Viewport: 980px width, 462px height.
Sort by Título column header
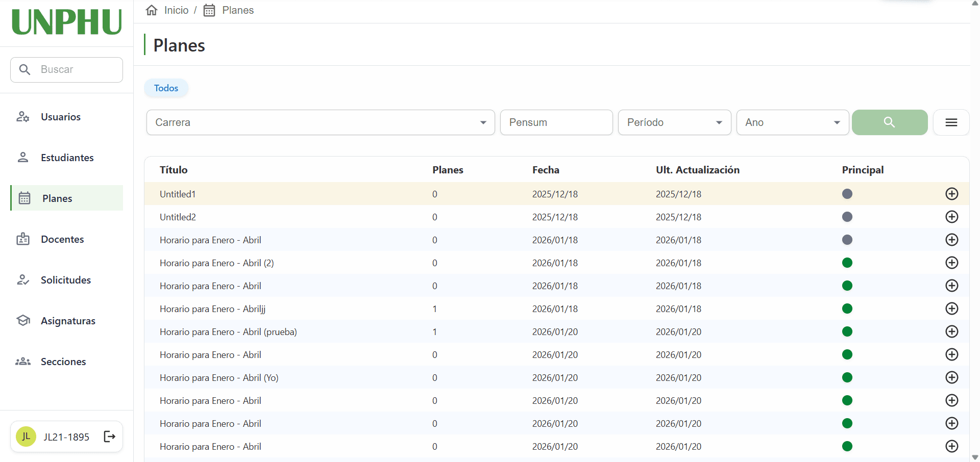174,170
